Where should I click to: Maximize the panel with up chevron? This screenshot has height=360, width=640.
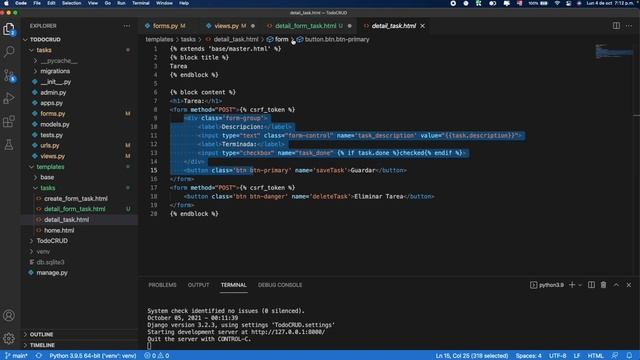click(616, 284)
